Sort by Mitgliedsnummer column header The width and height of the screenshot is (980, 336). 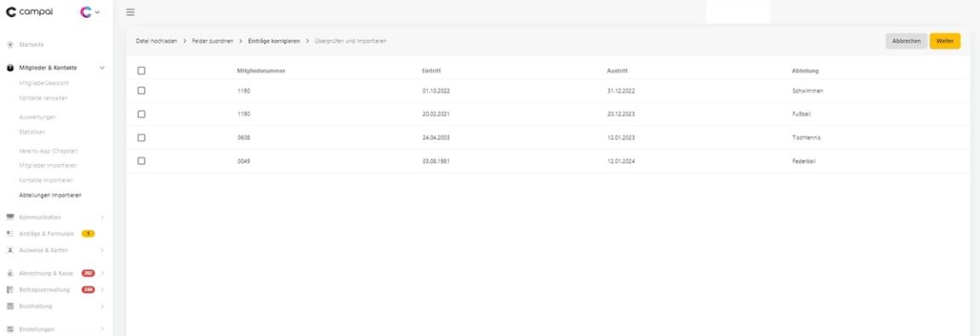(x=261, y=71)
